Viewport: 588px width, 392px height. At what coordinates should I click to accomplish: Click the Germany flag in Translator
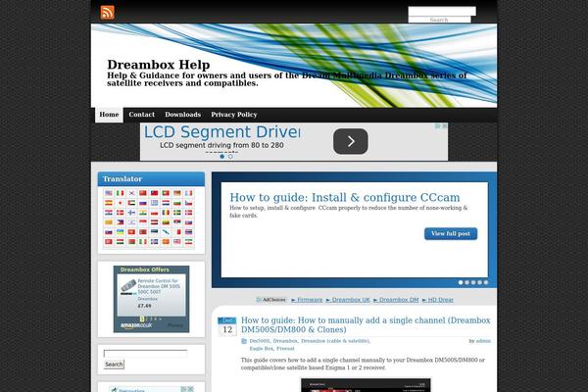[177, 193]
